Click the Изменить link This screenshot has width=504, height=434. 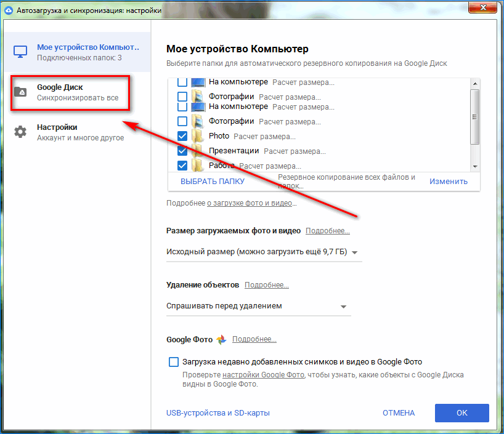449,182
